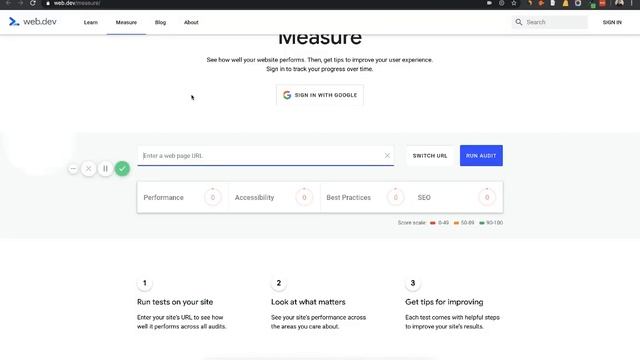Click the SWITCH URL button

(x=430, y=156)
